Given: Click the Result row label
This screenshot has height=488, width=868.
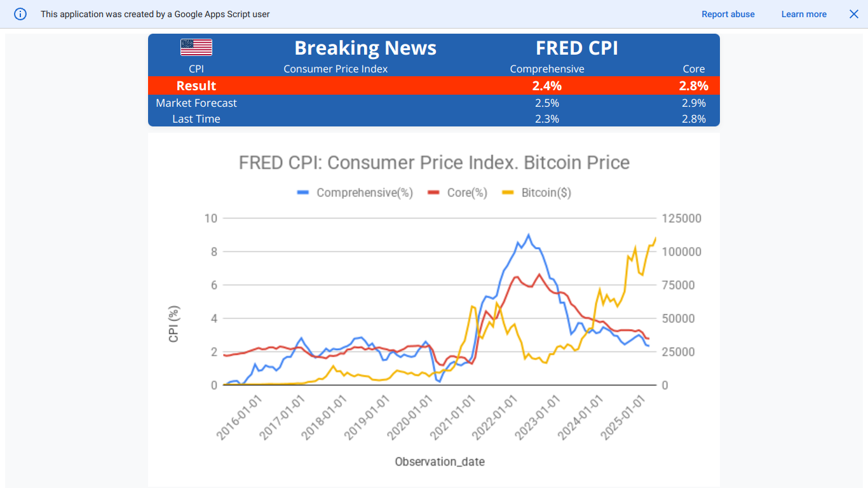Looking at the screenshot, I should tap(196, 86).
